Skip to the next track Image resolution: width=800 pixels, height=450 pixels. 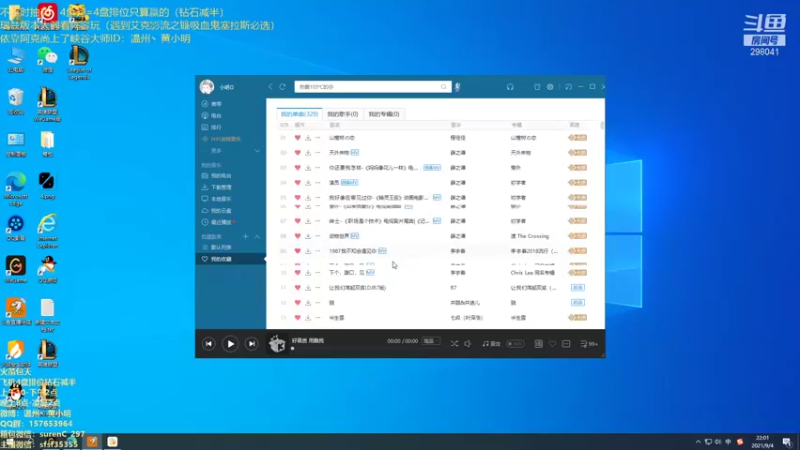click(x=252, y=344)
